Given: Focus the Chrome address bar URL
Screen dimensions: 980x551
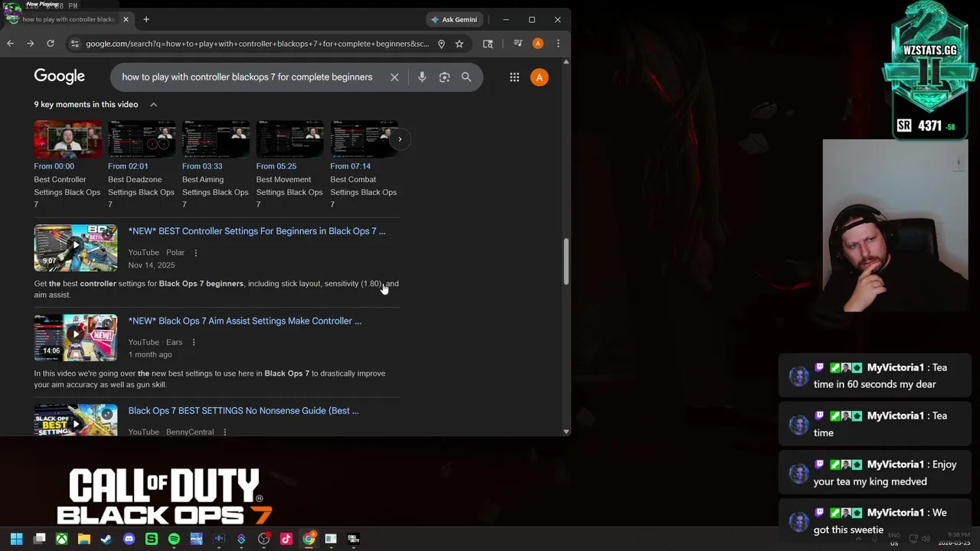Looking at the screenshot, I should pyautogui.click(x=257, y=44).
